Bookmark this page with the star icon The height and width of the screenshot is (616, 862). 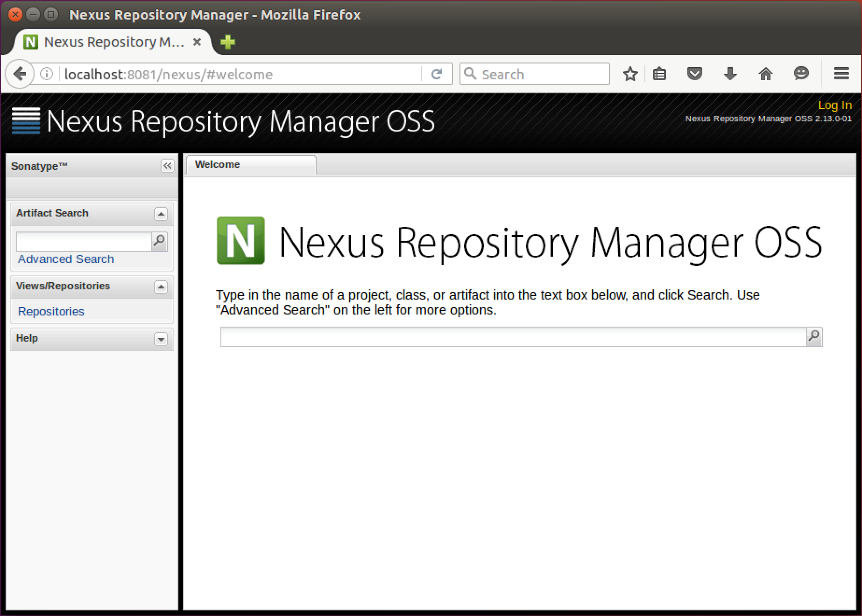[630, 74]
